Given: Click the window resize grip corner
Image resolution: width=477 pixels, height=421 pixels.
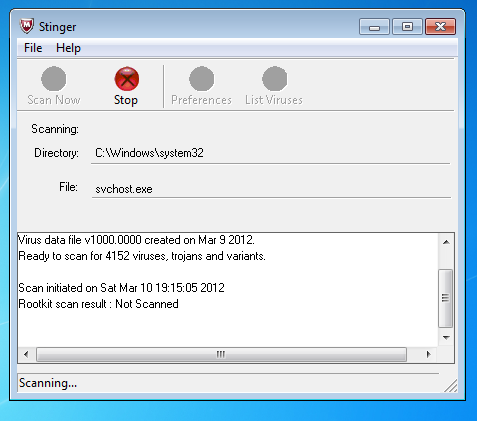Looking at the screenshot, I should point(451,386).
